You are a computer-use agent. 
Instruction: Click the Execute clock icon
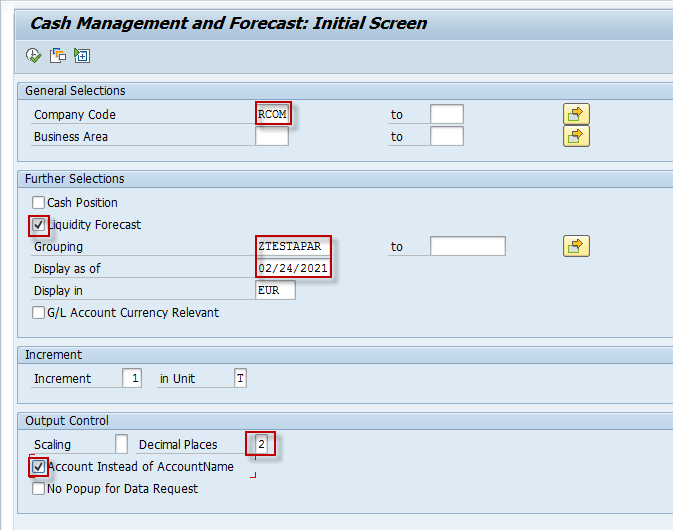click(x=33, y=55)
